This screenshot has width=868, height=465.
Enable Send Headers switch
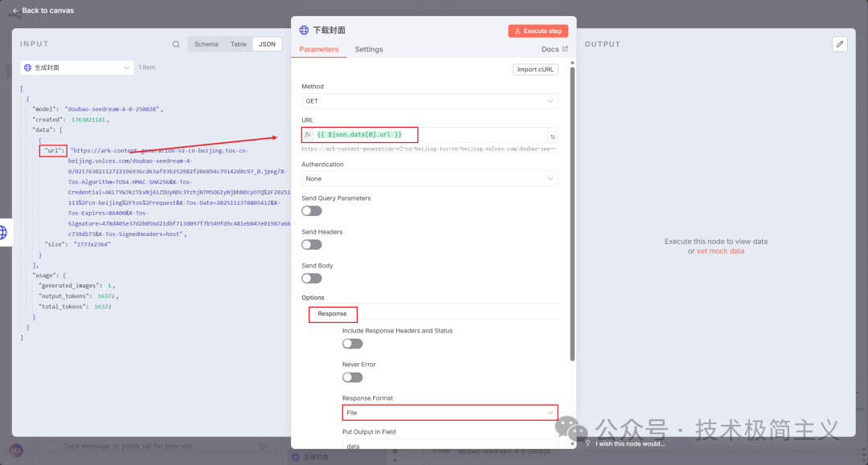click(x=312, y=244)
